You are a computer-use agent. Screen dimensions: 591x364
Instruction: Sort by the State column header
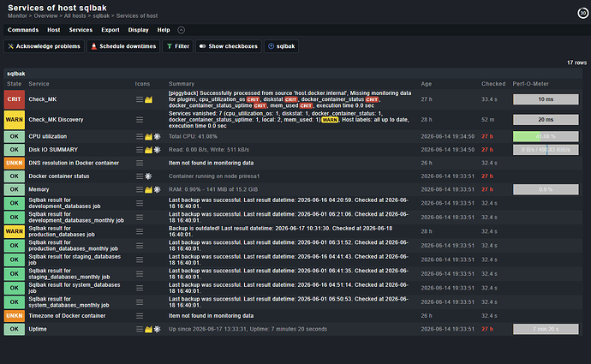pyautogui.click(x=14, y=84)
